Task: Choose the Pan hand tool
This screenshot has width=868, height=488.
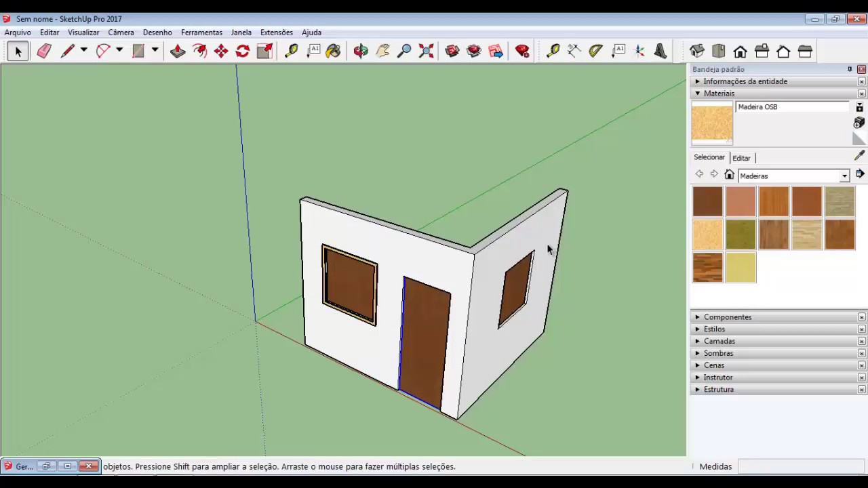Action: (382, 51)
